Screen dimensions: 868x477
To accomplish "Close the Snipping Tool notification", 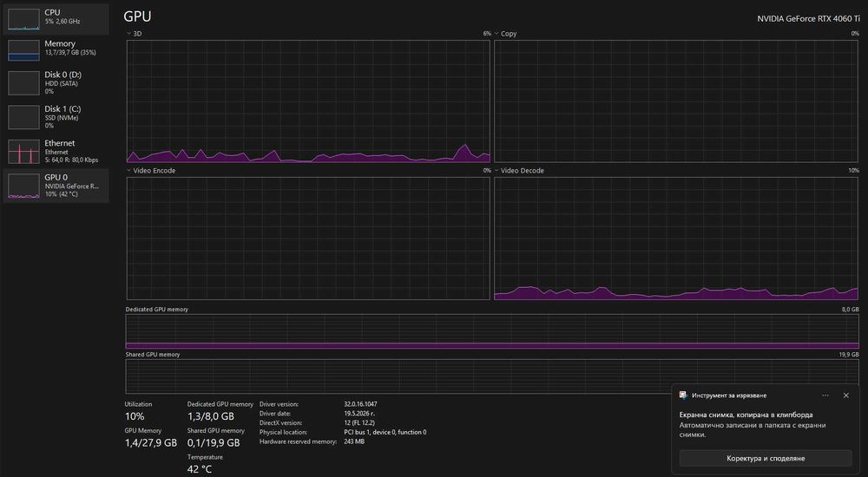I will tap(845, 395).
